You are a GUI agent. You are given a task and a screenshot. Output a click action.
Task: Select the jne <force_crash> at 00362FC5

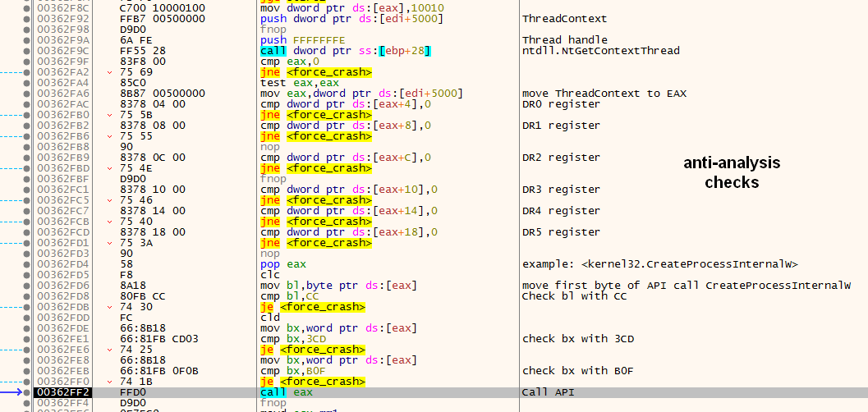[315, 200]
